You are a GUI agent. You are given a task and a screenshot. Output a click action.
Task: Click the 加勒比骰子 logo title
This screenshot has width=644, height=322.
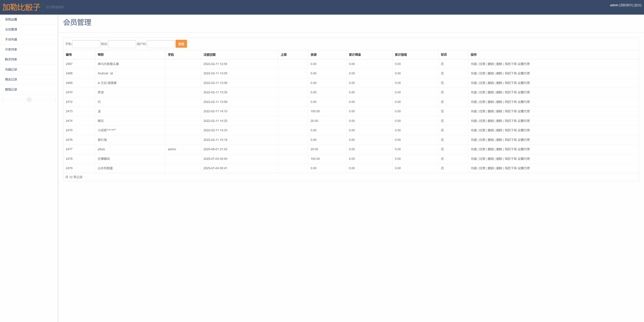click(x=21, y=7)
